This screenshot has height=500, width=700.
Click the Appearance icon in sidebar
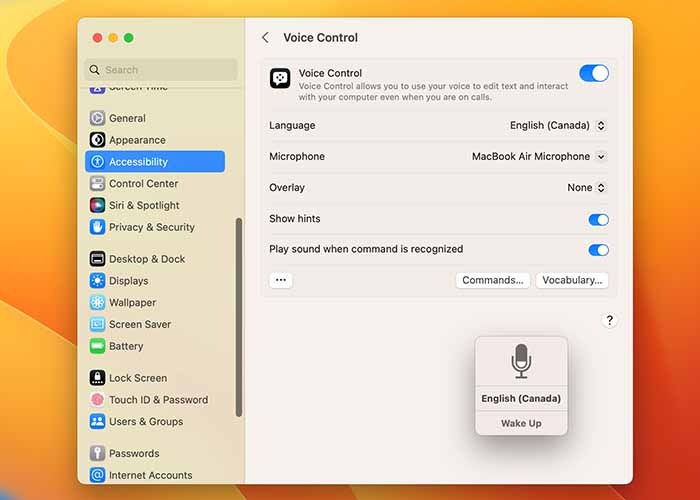[x=97, y=140]
